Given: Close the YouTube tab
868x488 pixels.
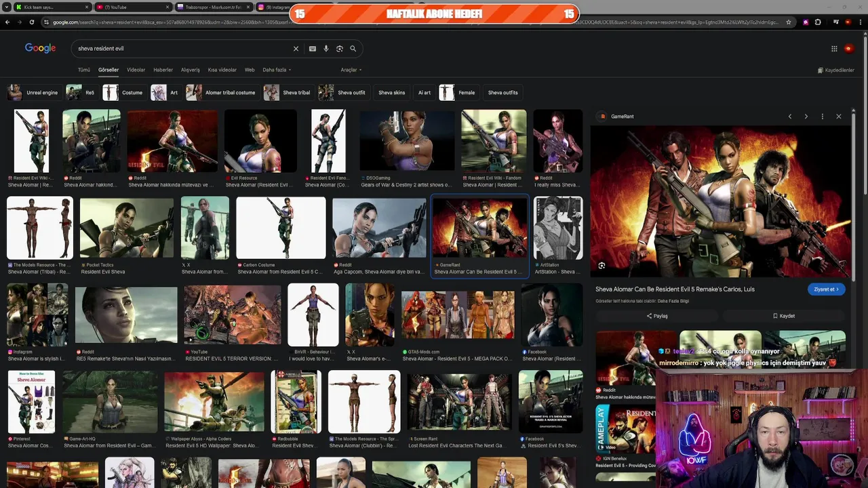Looking at the screenshot, I should pos(166,7).
